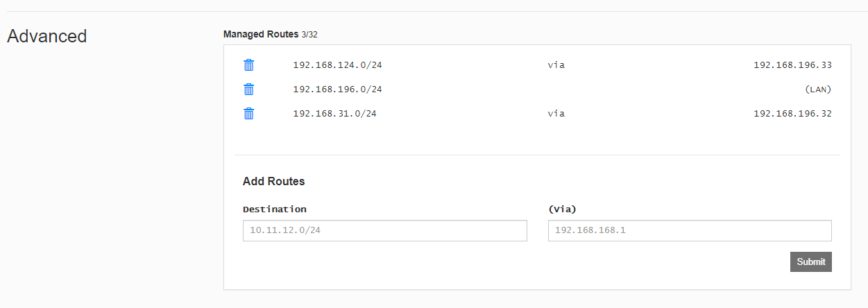Click the Advanced section heading
Viewport: 868px width, 308px height.
[47, 36]
